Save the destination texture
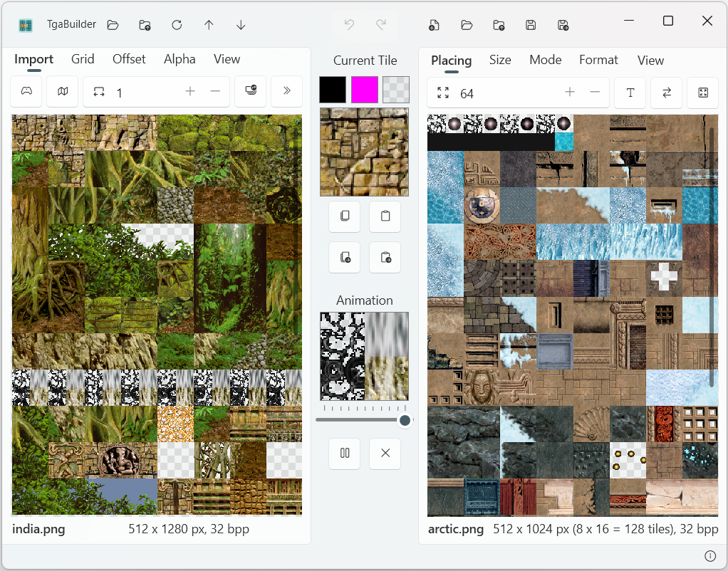Viewport: 728px width, 571px height. (x=531, y=25)
